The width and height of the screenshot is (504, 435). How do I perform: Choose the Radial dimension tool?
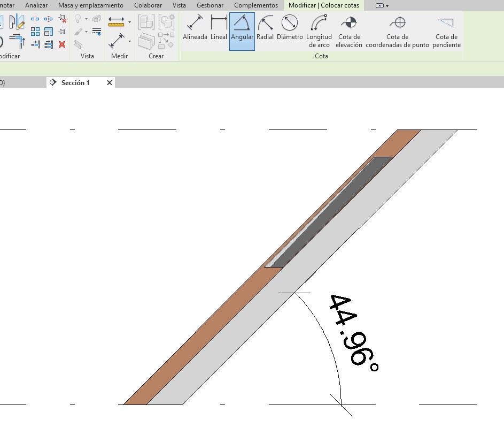click(x=265, y=28)
